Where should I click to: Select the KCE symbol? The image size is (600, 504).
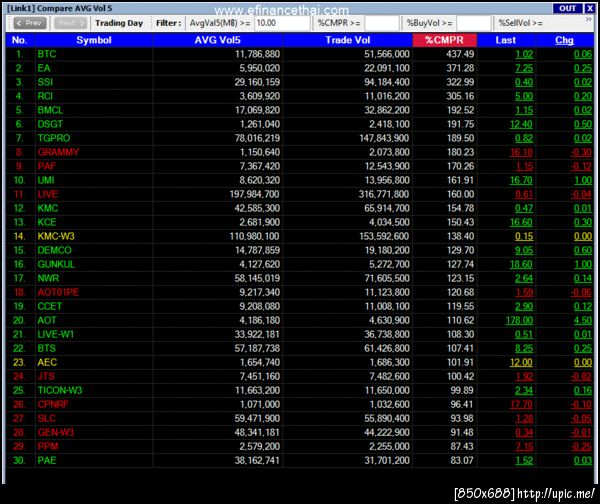(47, 222)
